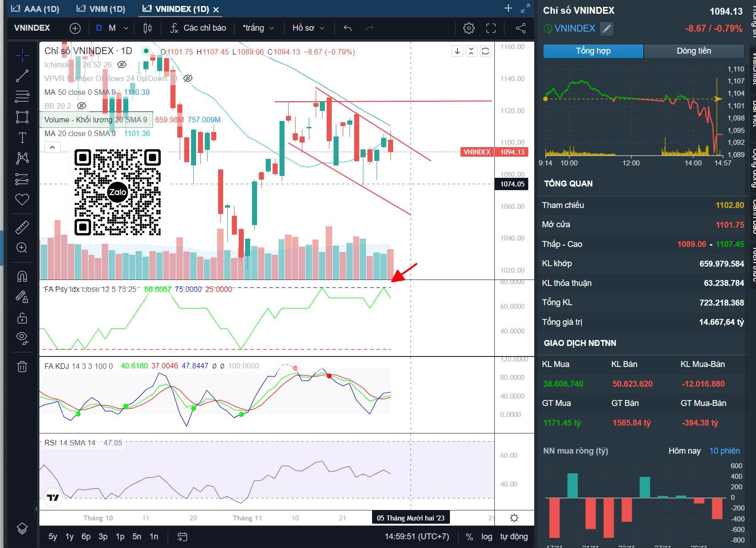Toggle Bollinger Bands visibility
Screen dimensions: 756x548
click(x=82, y=106)
